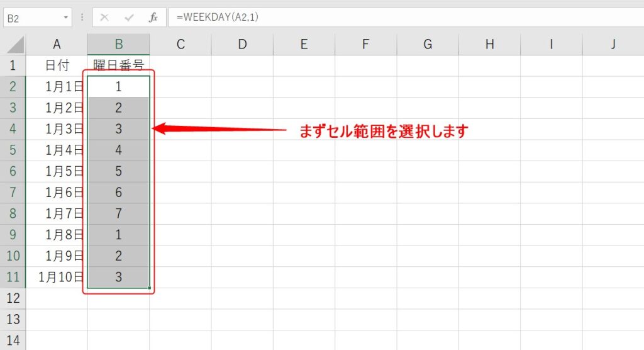Select row 3 header
The height and width of the screenshot is (350, 644).
[x=13, y=108]
